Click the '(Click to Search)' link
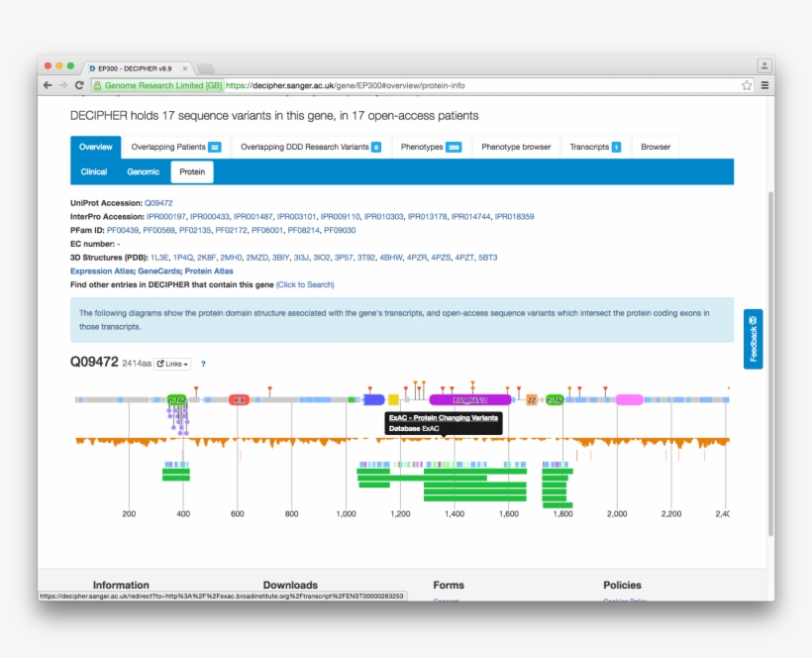This screenshot has height=658, width=812. click(x=305, y=284)
